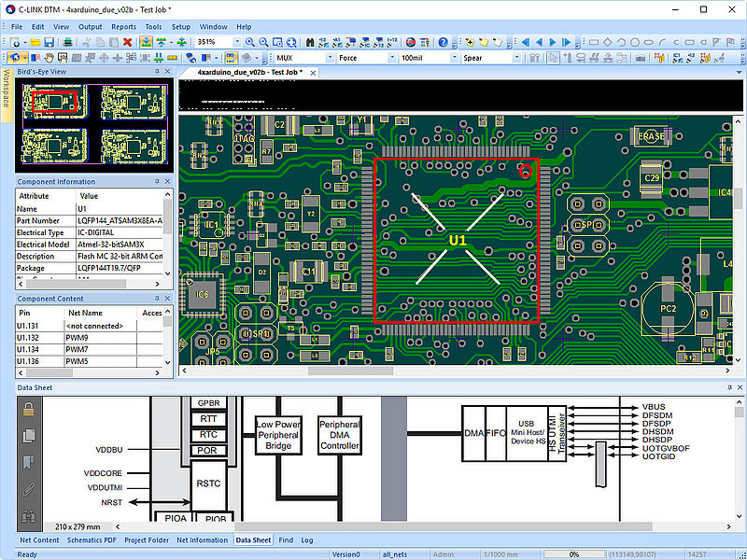The width and height of the screenshot is (747, 560).
Task: Switch to the Find tab
Action: point(286,540)
